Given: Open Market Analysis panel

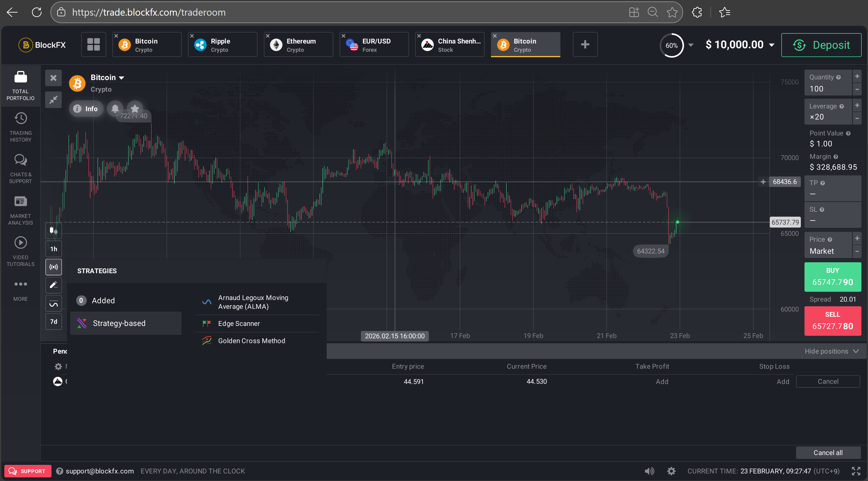Looking at the screenshot, I should coord(21,210).
